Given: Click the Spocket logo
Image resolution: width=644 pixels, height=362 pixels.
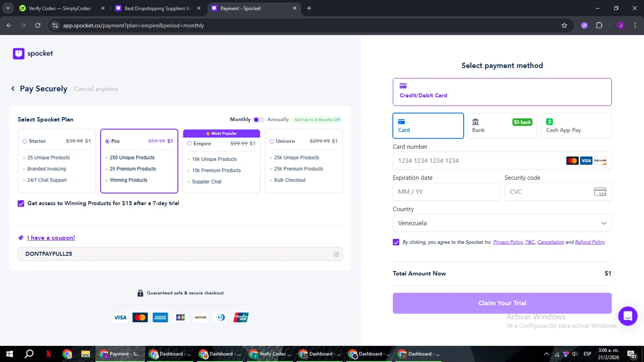Looking at the screenshot, I should click(x=33, y=54).
